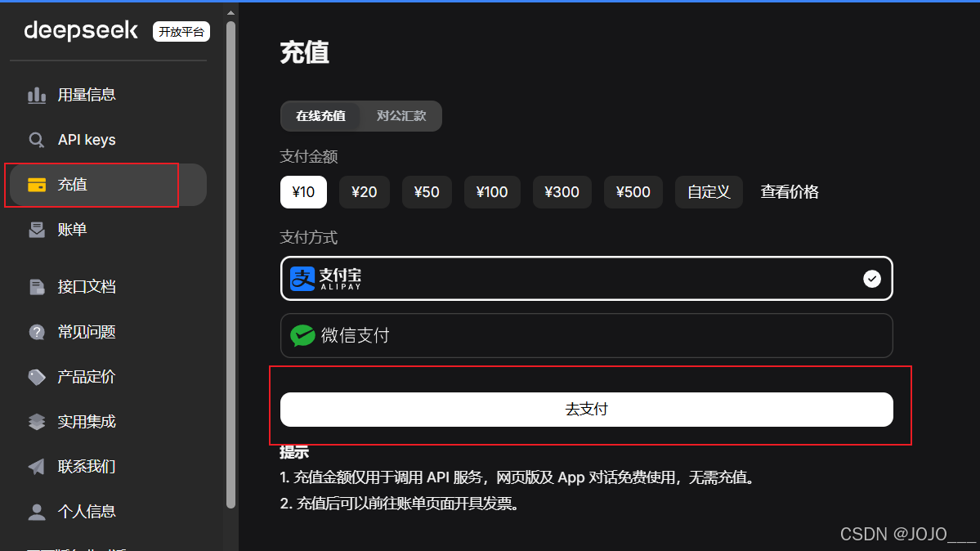
Task: Click the bar chart icon beside 用量信息
Action: 36,95
